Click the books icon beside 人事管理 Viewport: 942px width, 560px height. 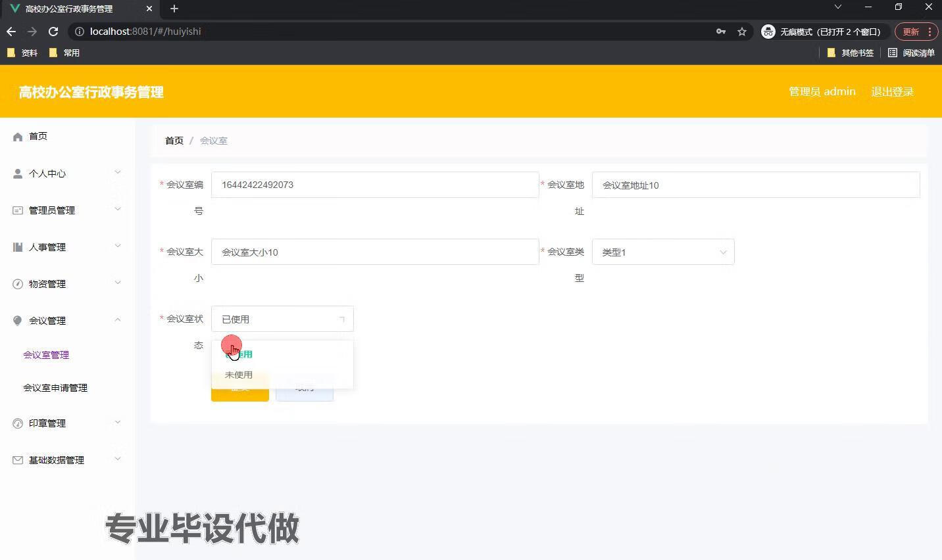click(x=18, y=247)
